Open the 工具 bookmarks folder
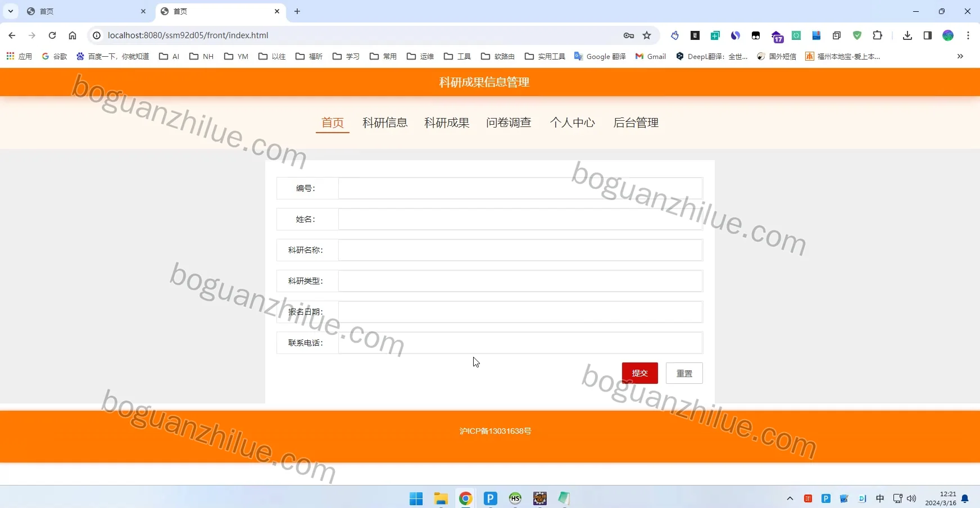 (457, 56)
